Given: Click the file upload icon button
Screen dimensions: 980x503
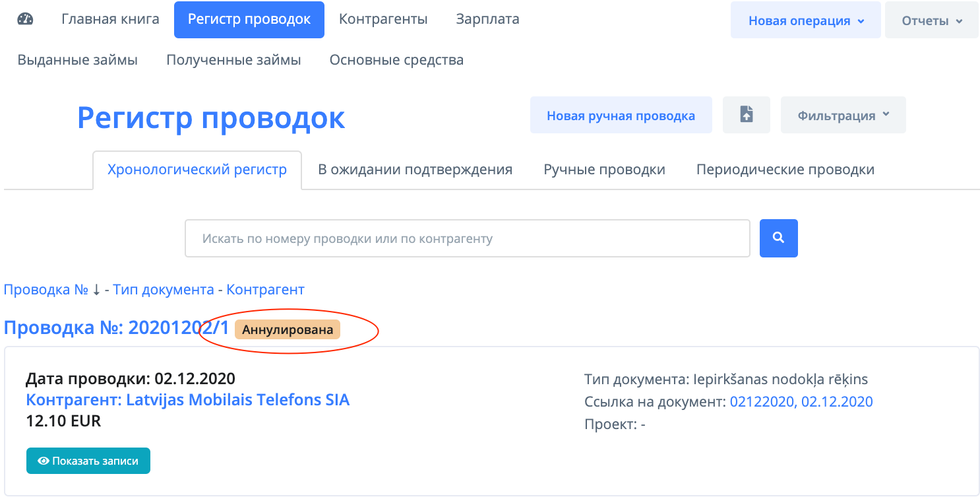Looking at the screenshot, I should tap(746, 115).
